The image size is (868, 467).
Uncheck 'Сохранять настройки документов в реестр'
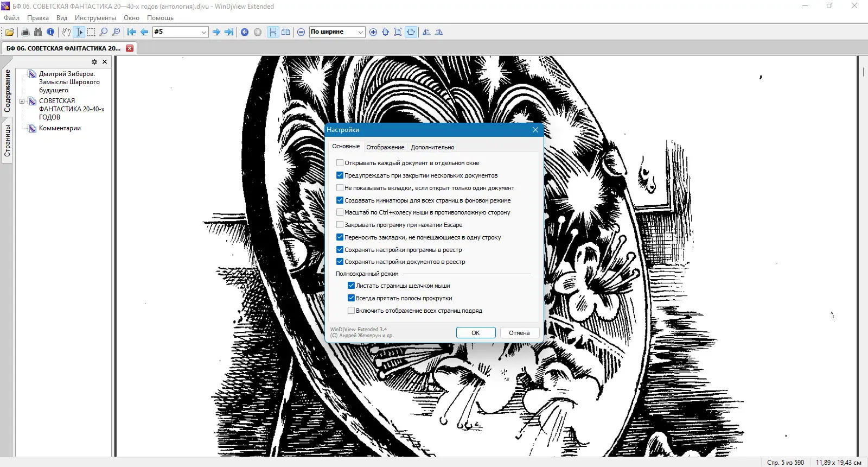tap(340, 262)
